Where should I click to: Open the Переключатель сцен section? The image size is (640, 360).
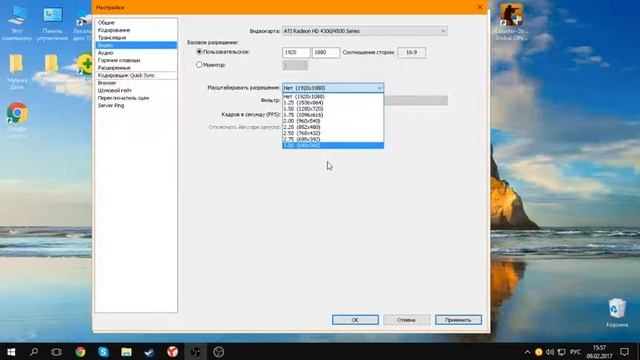tap(136, 98)
